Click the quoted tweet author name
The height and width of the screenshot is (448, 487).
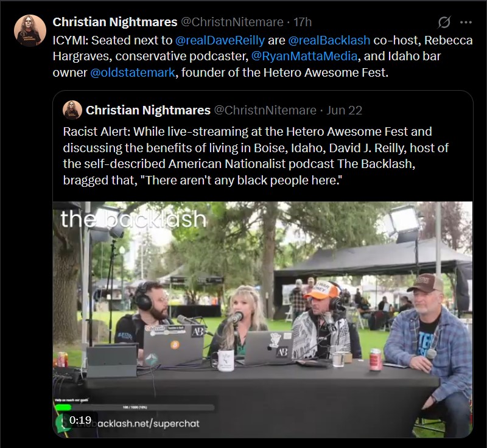click(x=148, y=110)
